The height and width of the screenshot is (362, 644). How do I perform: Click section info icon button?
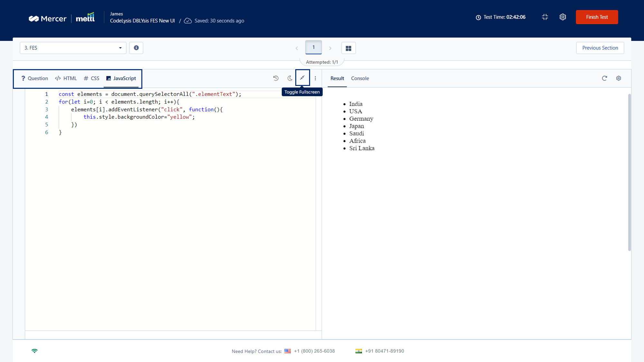[x=136, y=48]
